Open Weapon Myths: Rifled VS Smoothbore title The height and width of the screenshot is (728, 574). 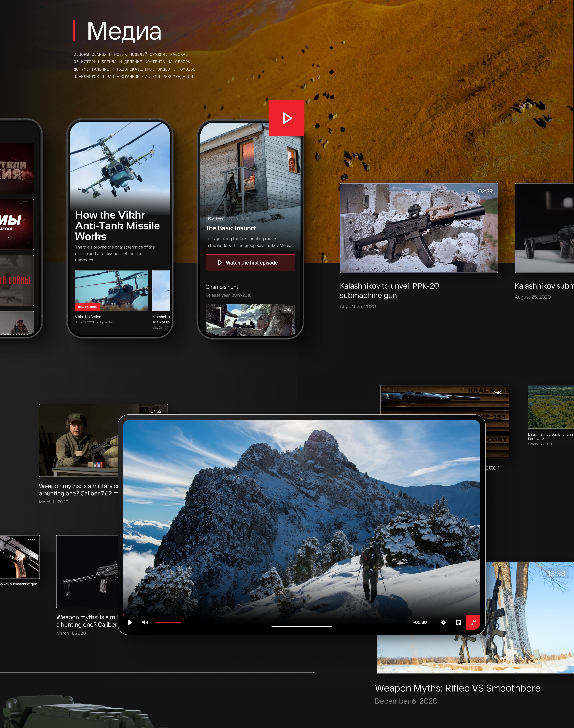(457, 688)
